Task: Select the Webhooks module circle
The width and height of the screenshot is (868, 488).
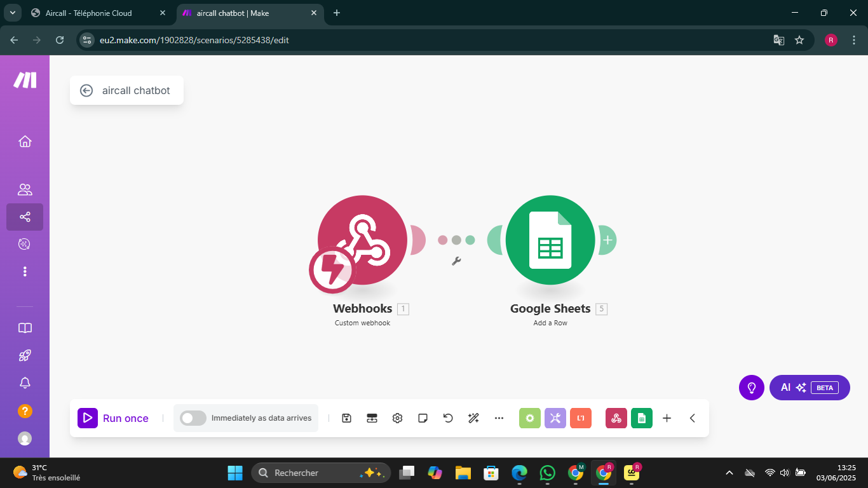Action: coord(363,240)
